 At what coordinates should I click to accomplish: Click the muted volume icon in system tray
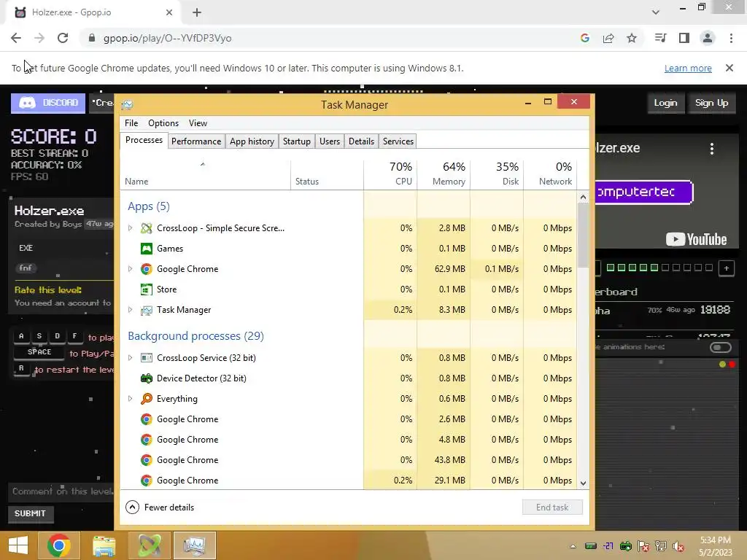tap(678, 546)
